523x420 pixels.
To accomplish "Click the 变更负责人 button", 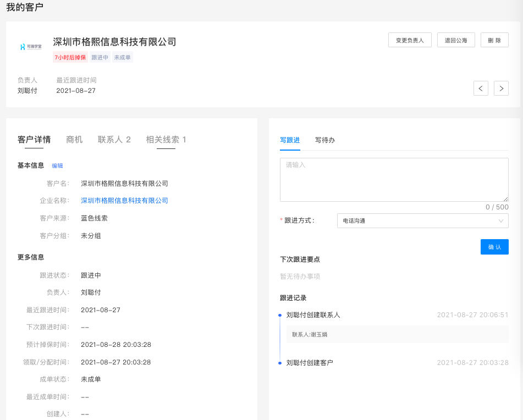I will coord(410,40).
